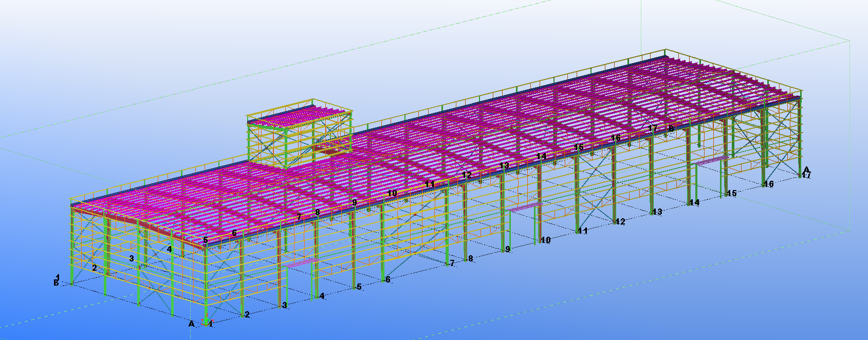The width and height of the screenshot is (868, 340).
Task: Select grid label 16 at a column base on line A
Action: pos(769,184)
